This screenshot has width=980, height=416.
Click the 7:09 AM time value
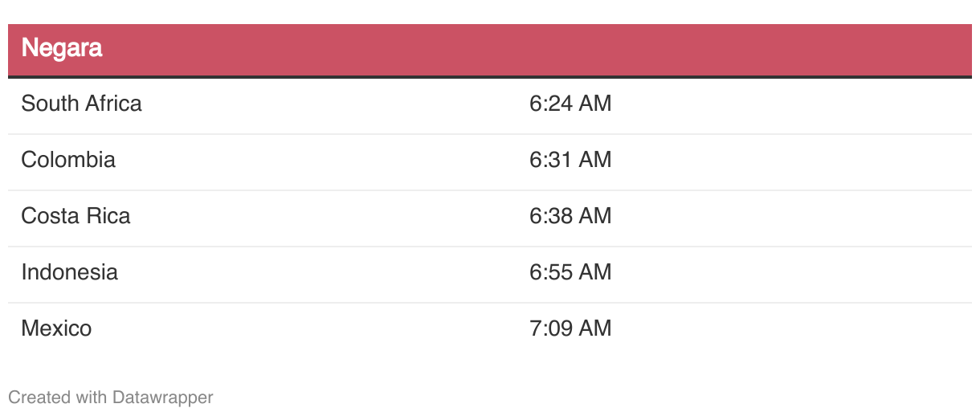tap(570, 328)
